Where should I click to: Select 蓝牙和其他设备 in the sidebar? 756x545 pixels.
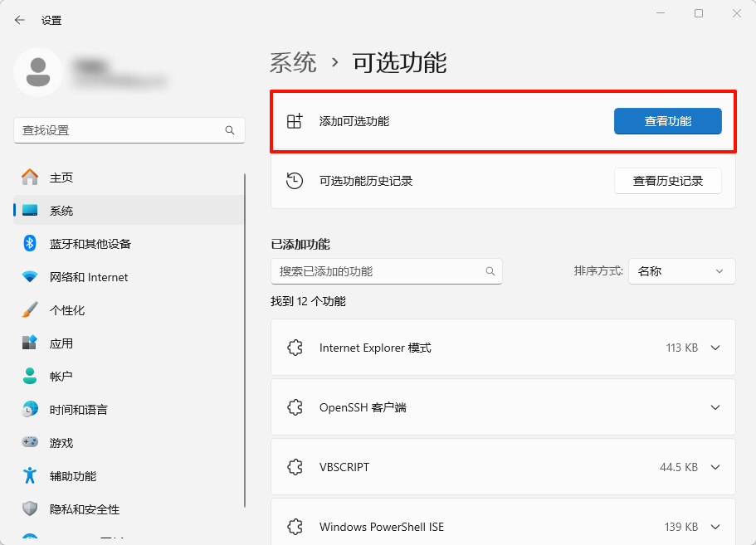coord(75,243)
